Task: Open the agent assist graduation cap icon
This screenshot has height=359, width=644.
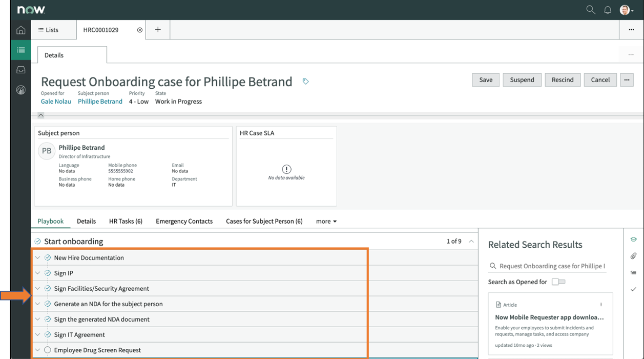Action: tap(633, 240)
